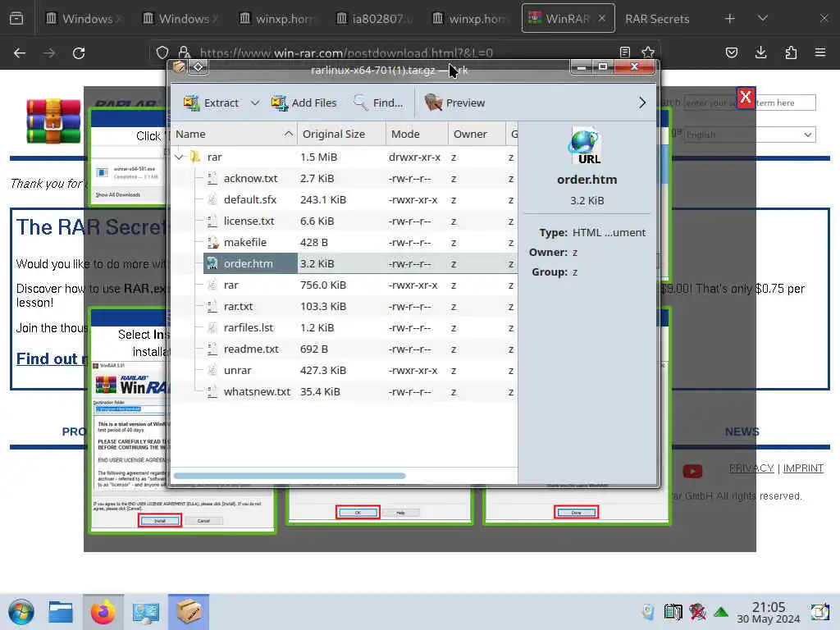This screenshot has height=630, width=840.
Task: Select the rar.txt file icon
Action: (x=212, y=307)
